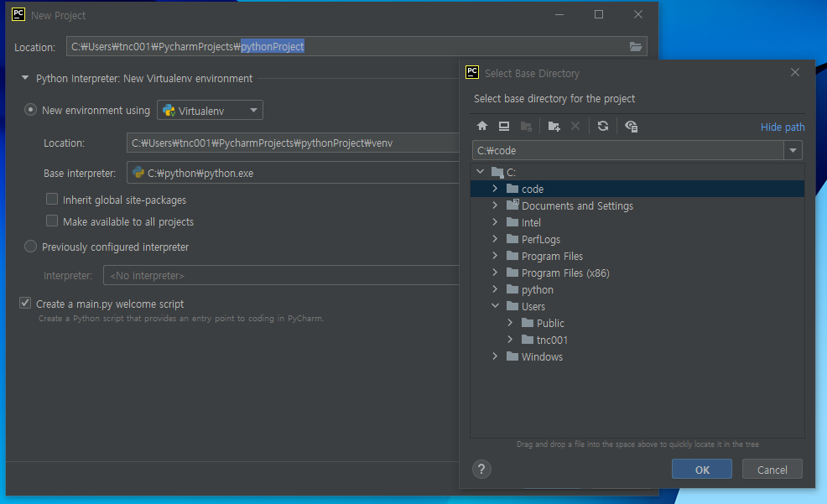
Task: Collapse the Python Interpreter section triangle
Action: [25, 77]
